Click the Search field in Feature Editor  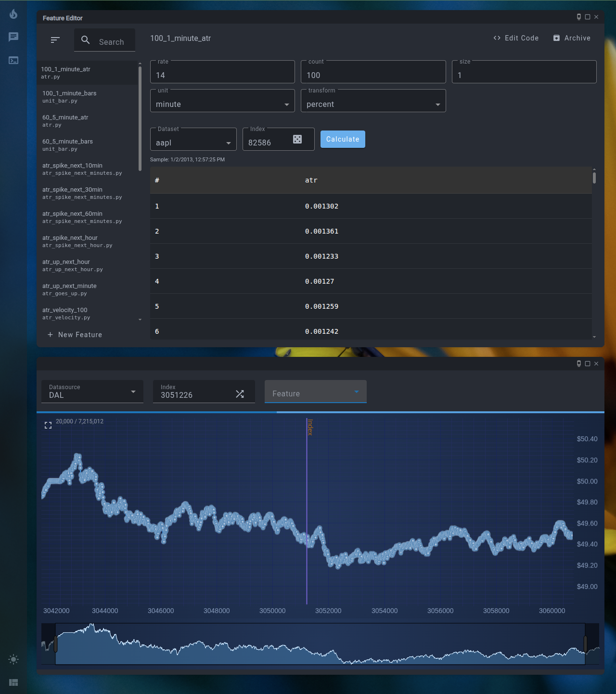pyautogui.click(x=105, y=40)
